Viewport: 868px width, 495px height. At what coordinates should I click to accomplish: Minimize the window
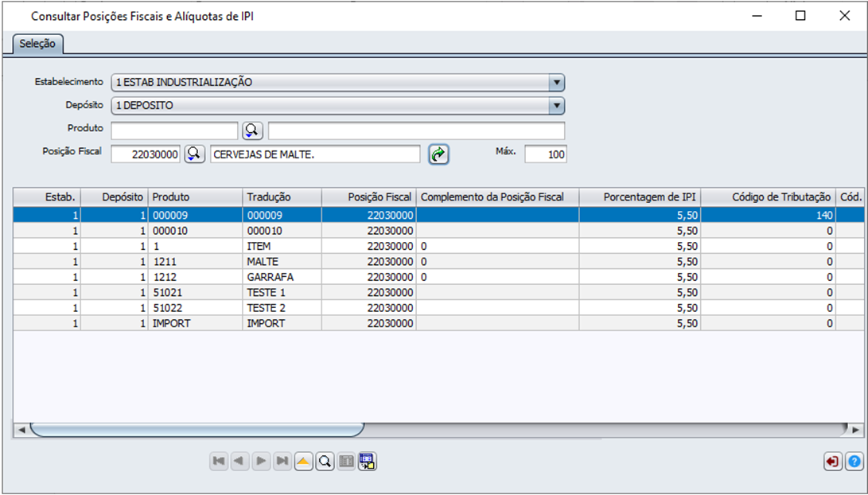[757, 16]
